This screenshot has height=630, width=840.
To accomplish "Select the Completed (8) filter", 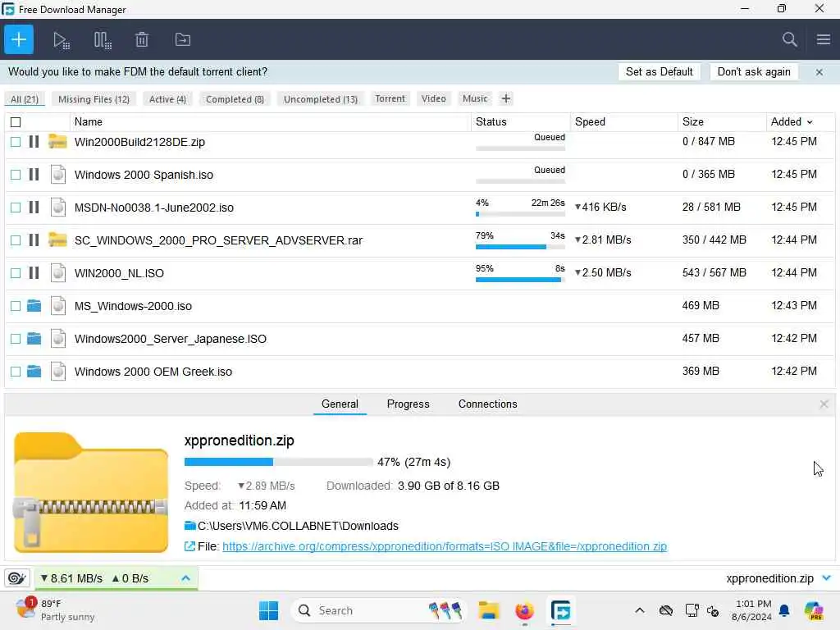I will 235,99.
